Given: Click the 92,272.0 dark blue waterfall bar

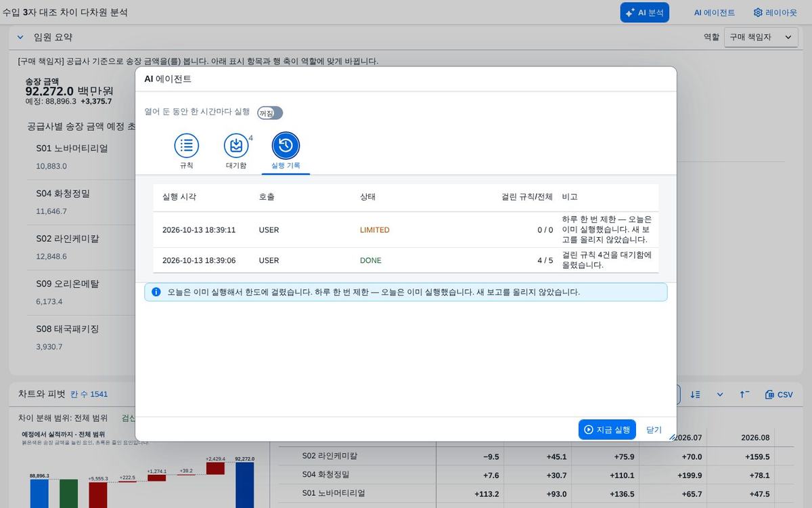Looking at the screenshot, I should point(244,485).
